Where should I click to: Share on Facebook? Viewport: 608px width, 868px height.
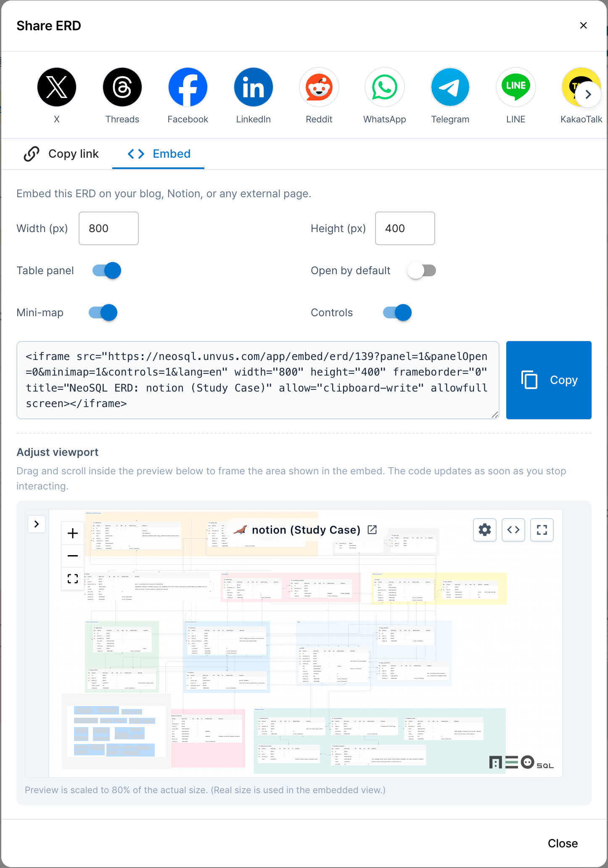(188, 87)
